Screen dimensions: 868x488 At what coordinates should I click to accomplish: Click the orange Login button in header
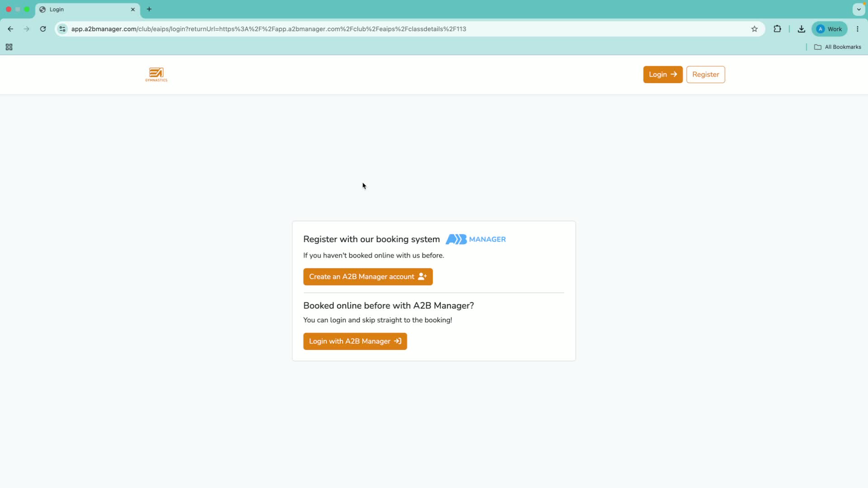pos(663,75)
